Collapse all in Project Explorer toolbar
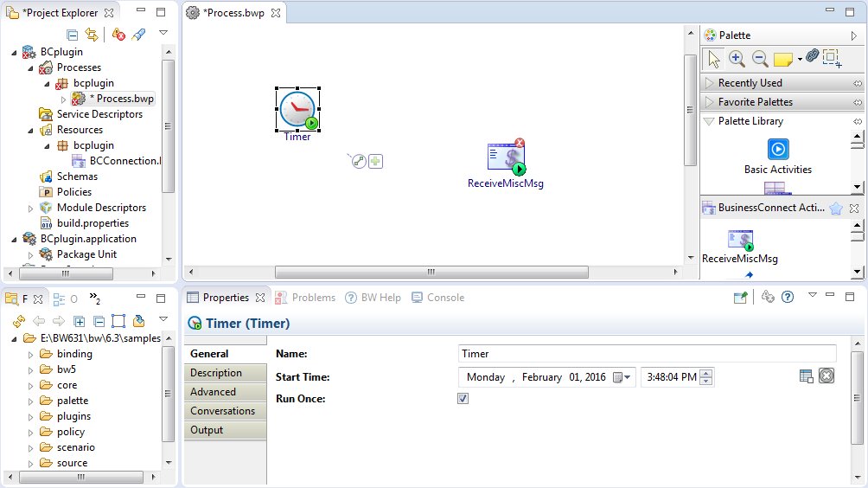 point(72,35)
